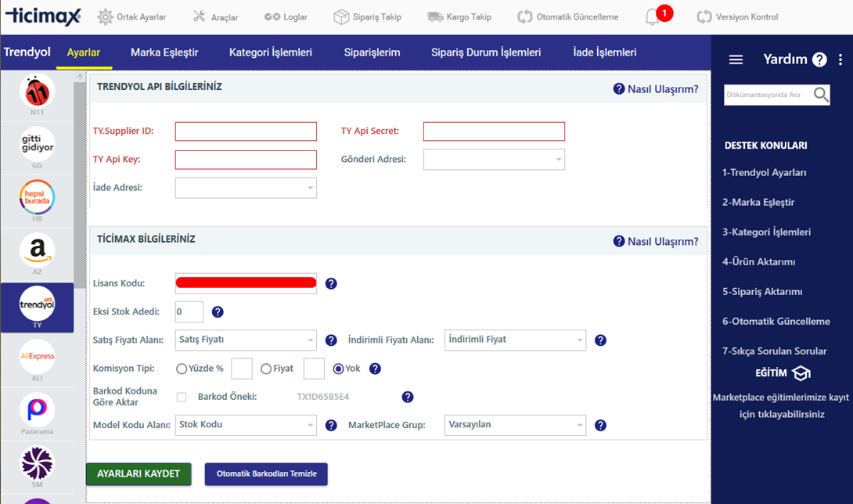
Task: Click the Yardım question mark icon
Action: point(819,59)
